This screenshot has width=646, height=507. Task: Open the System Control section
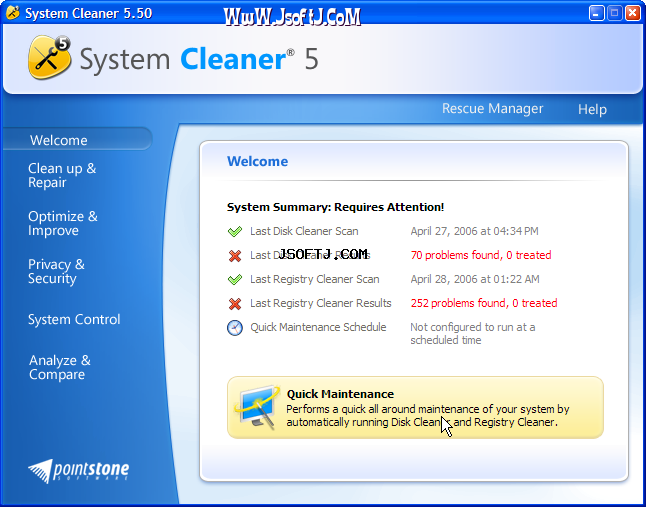click(74, 319)
